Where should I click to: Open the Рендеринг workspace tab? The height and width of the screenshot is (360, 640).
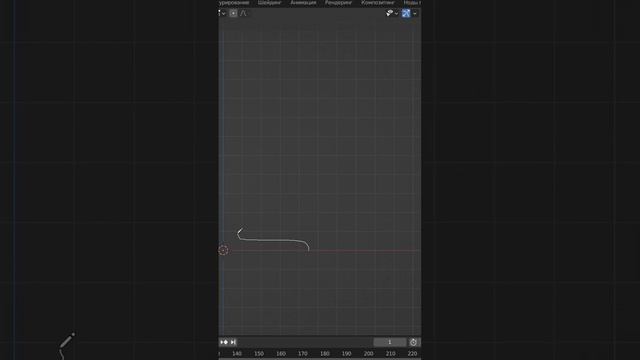[338, 2]
